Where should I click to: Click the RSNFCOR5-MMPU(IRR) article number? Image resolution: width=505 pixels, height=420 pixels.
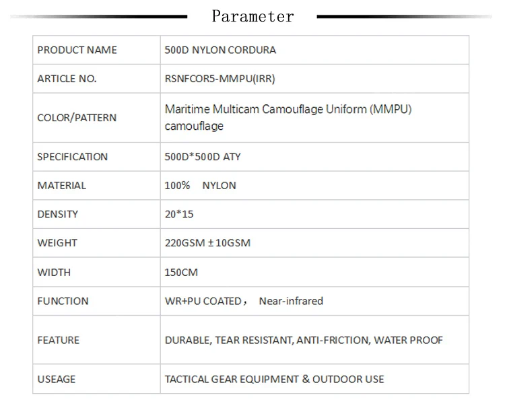tap(220, 79)
